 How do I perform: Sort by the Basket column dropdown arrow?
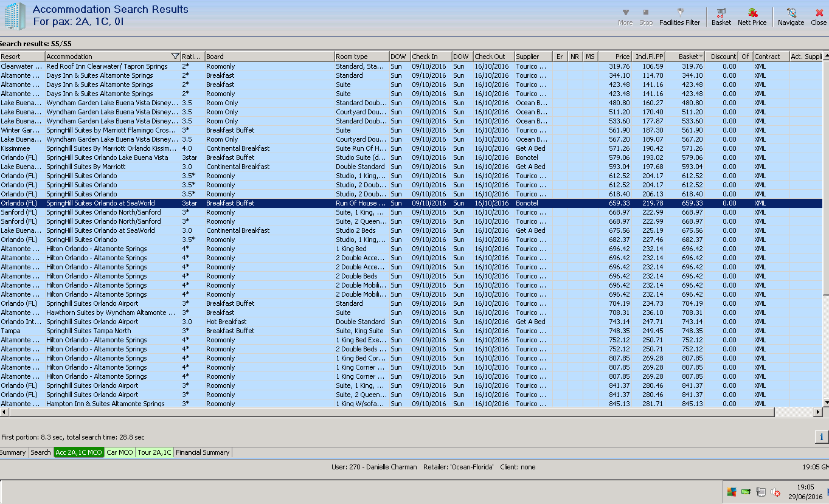pos(701,57)
